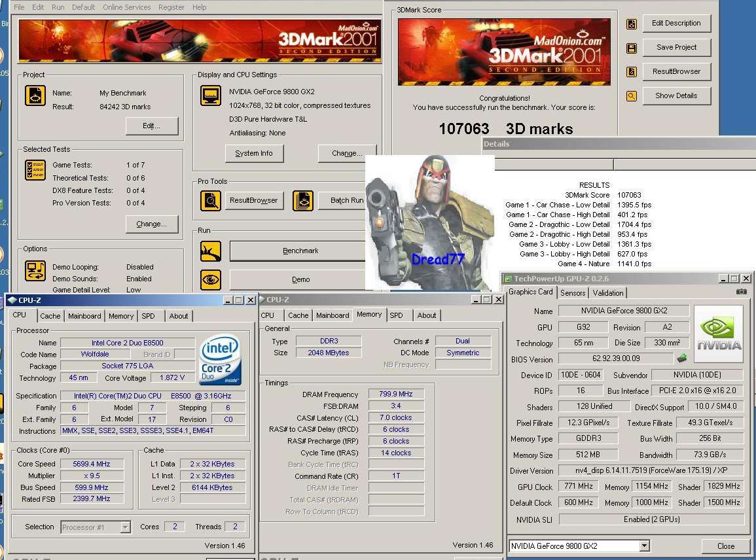Open the Online Services menu

point(127,7)
